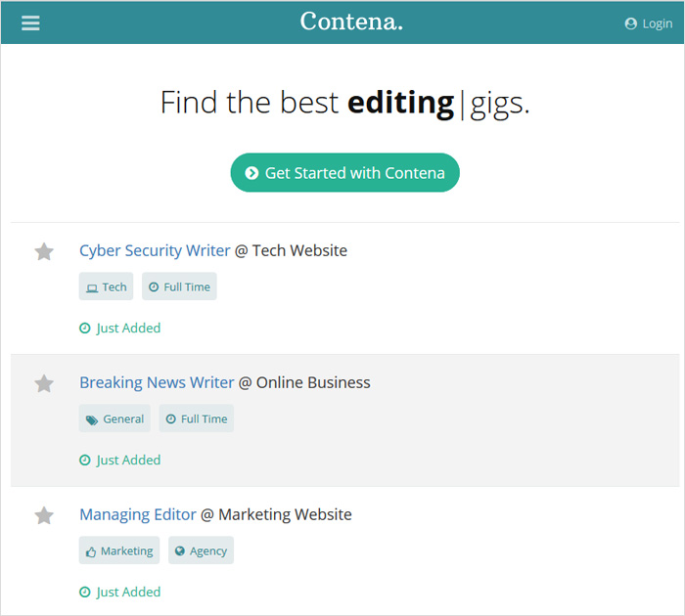The image size is (685, 616).
Task: Open the Cyber Security Writer listing
Action: pos(155,250)
